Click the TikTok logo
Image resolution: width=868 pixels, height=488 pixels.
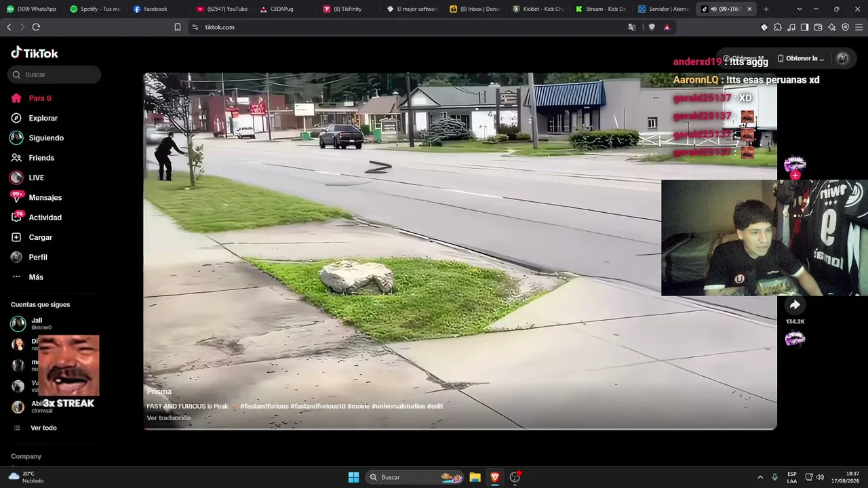pos(35,53)
